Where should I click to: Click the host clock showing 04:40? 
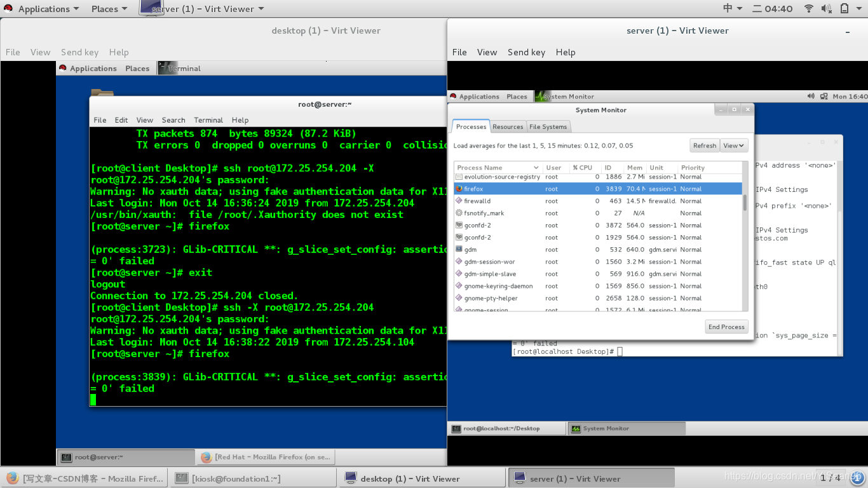point(772,8)
